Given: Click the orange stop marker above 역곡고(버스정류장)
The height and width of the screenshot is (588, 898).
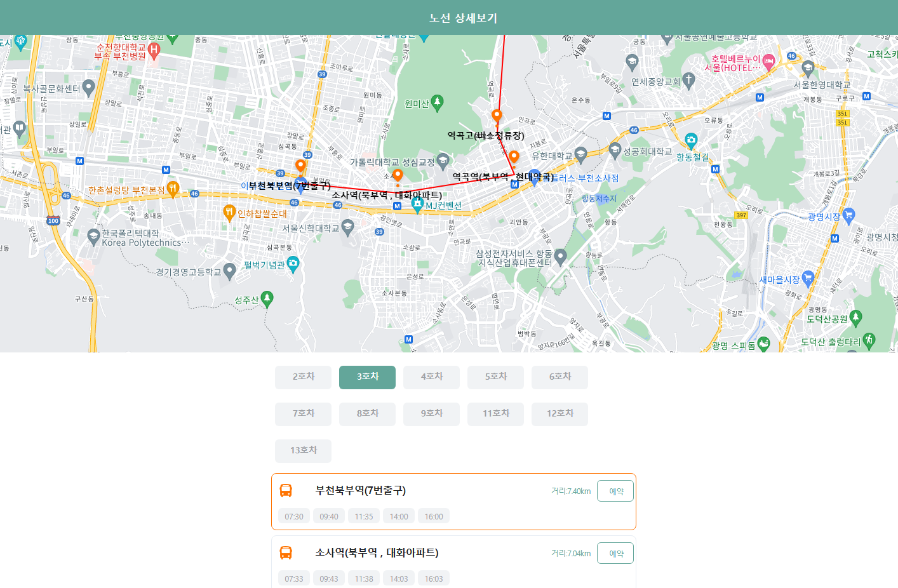Looking at the screenshot, I should click(x=497, y=117).
